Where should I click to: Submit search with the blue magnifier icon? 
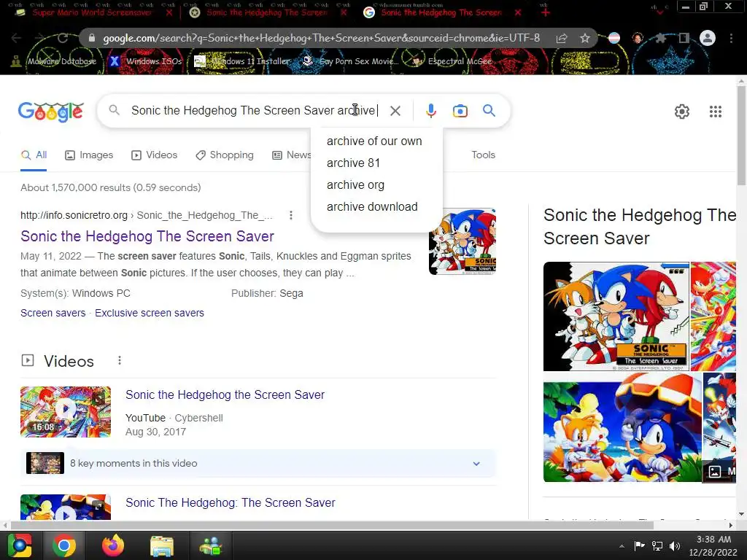point(489,111)
